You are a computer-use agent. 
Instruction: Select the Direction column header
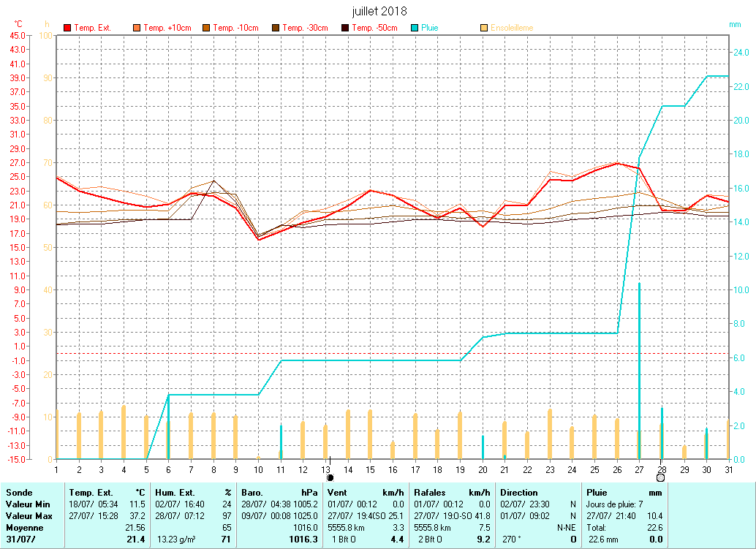[x=537, y=493]
